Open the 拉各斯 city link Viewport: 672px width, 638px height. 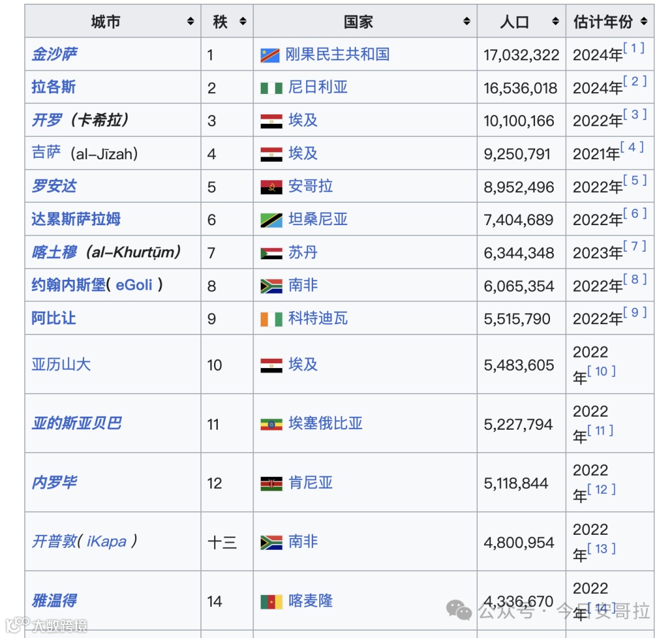click(x=54, y=87)
